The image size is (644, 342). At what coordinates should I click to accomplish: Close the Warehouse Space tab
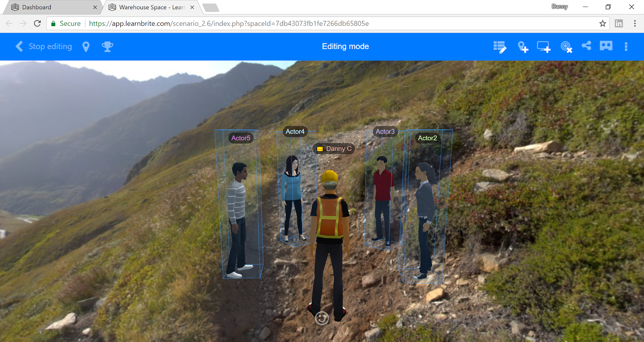[x=192, y=7]
